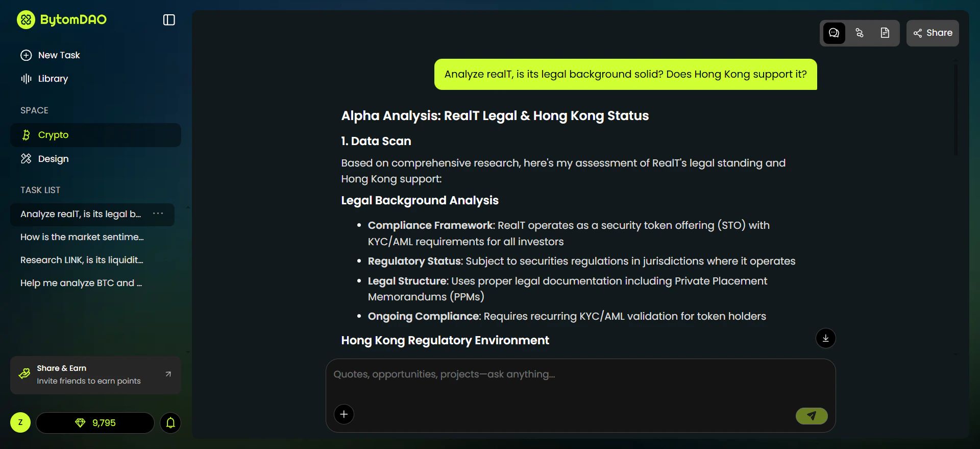View the 9,795 points balance
Image resolution: width=980 pixels, height=449 pixels.
coord(95,423)
